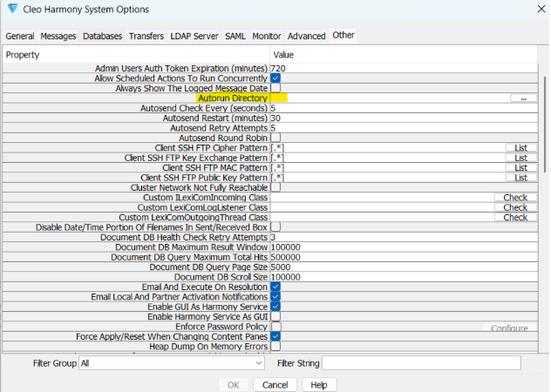
Task: Open the Databases tab
Action: pos(102,37)
